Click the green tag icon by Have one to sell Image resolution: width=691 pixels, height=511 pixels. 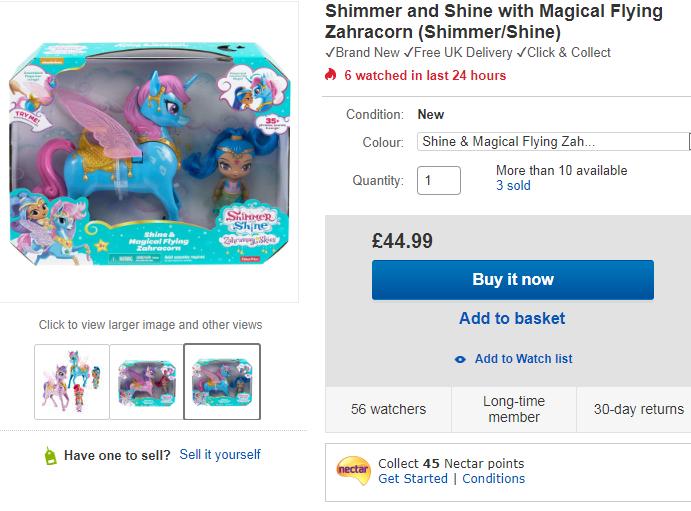click(50, 456)
